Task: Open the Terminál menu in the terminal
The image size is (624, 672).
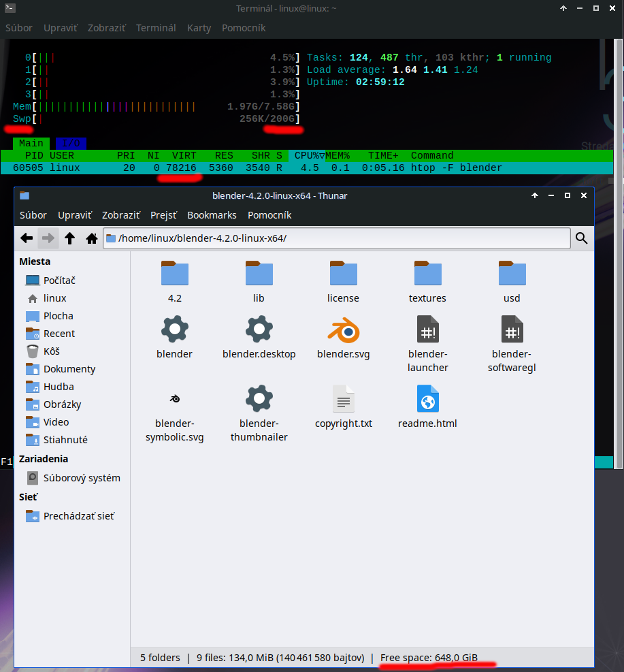Action: click(156, 28)
